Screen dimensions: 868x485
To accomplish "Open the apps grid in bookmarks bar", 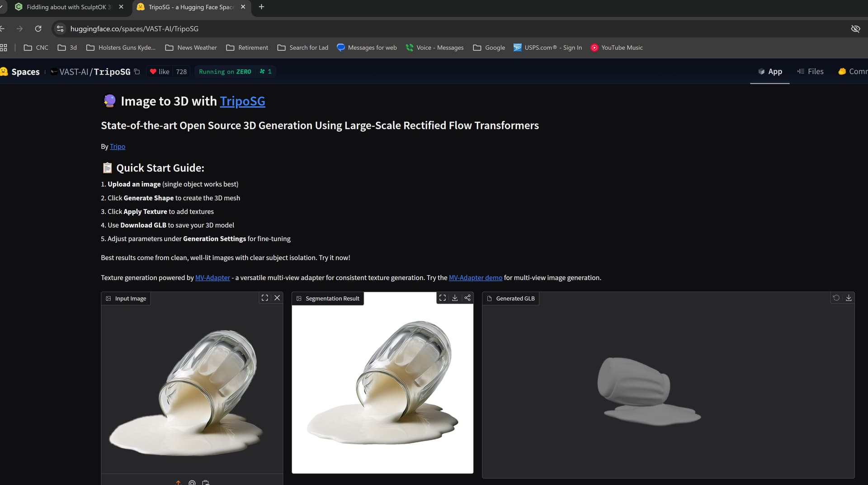I will pyautogui.click(x=4, y=48).
